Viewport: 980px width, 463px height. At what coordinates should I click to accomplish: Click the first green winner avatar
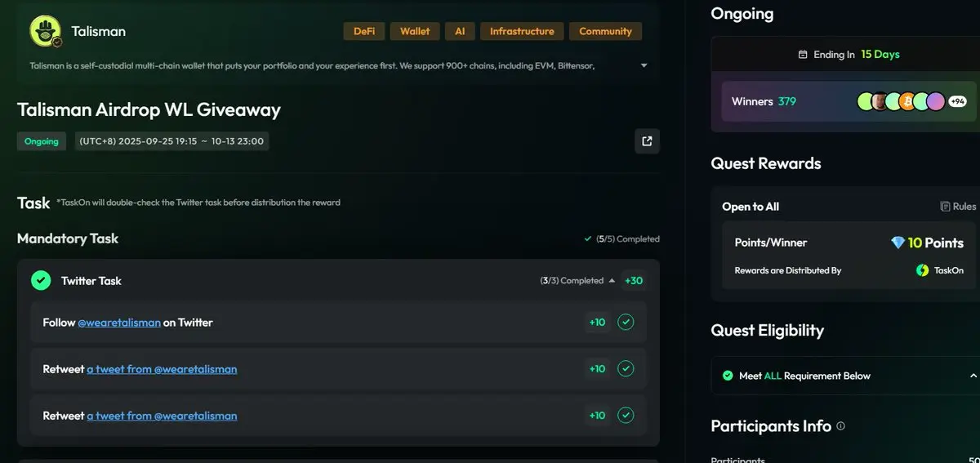[x=865, y=101]
